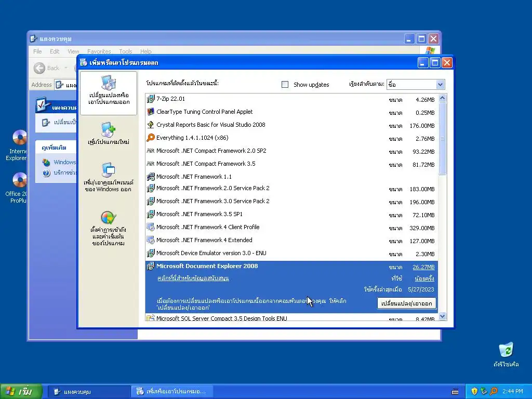Click the rarely used frequency link
532x399 pixels.
[424, 278]
